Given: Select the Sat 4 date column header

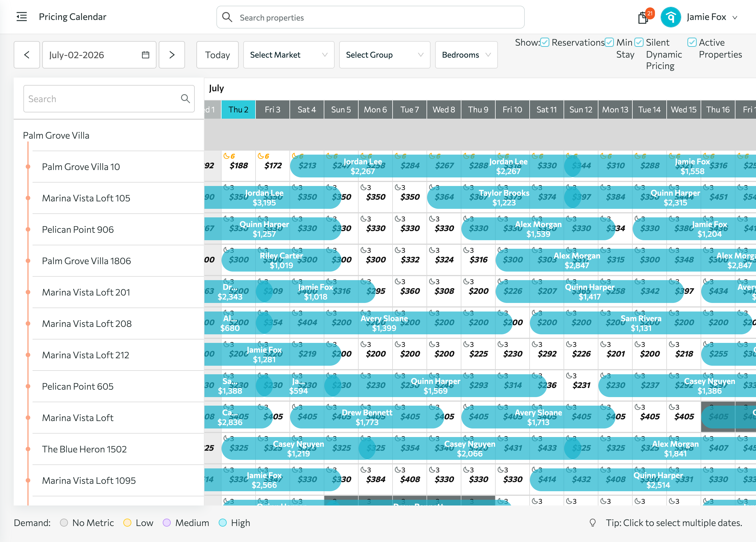Looking at the screenshot, I should click(307, 110).
